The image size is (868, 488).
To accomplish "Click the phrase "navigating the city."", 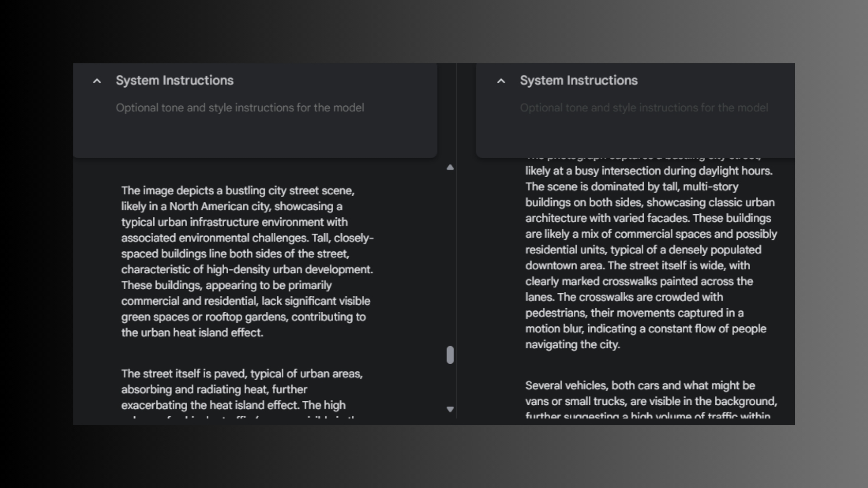I will (x=572, y=345).
